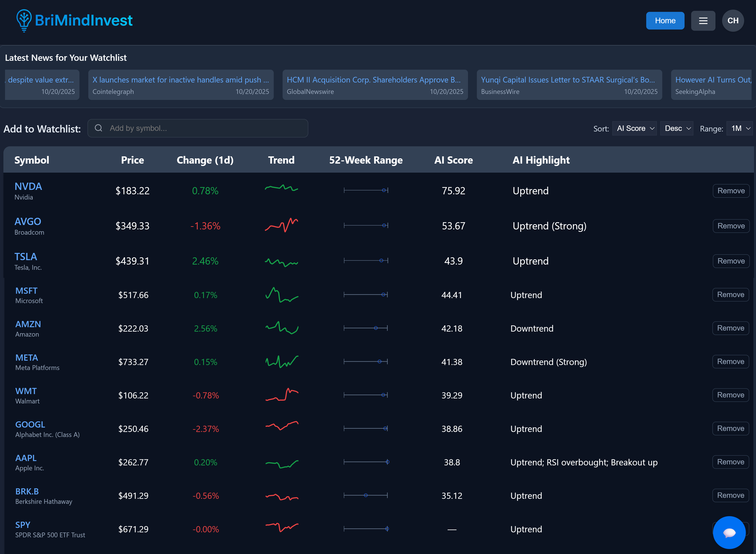Open the BRK.B symbol link
This screenshot has width=756, height=554.
[x=27, y=492]
